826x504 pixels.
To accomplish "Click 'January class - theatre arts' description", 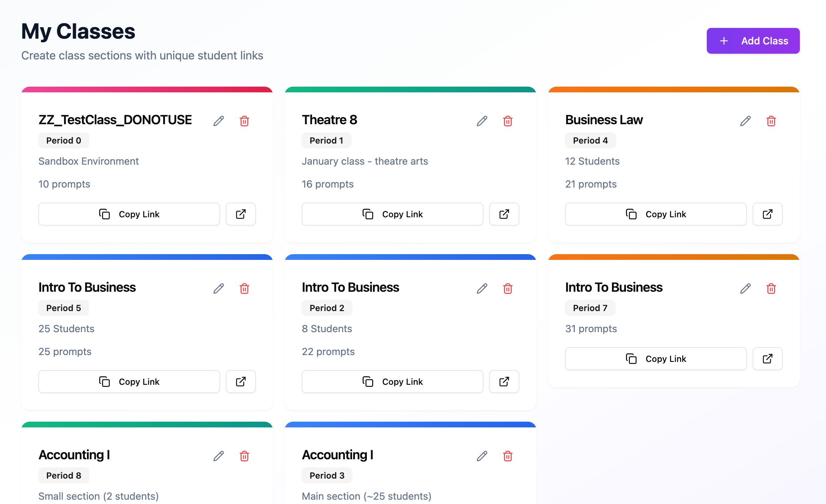I will tap(365, 161).
